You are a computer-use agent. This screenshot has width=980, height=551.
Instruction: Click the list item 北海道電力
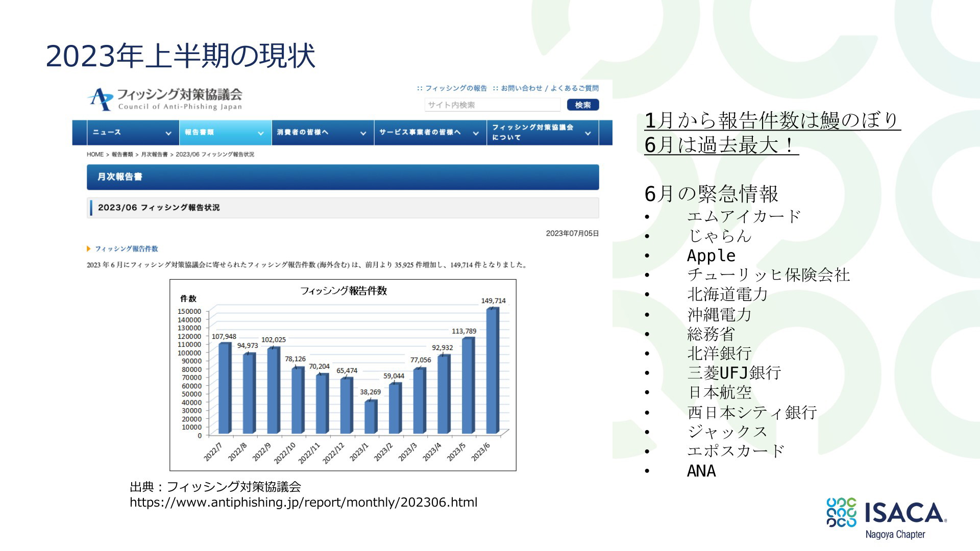click(727, 294)
